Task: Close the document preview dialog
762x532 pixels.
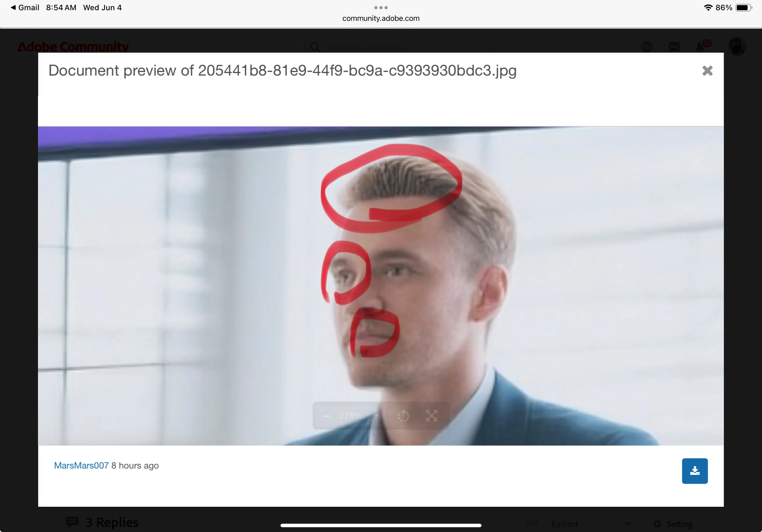Action: pos(707,70)
